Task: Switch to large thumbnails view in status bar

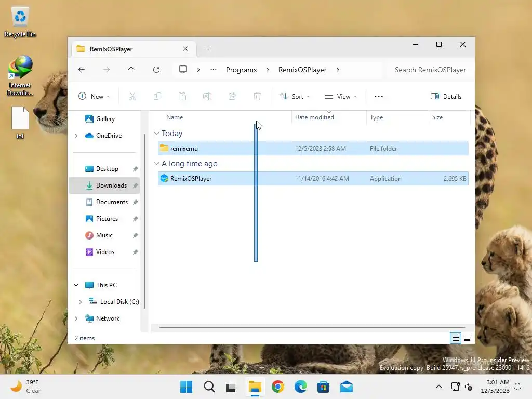Action: click(467, 338)
